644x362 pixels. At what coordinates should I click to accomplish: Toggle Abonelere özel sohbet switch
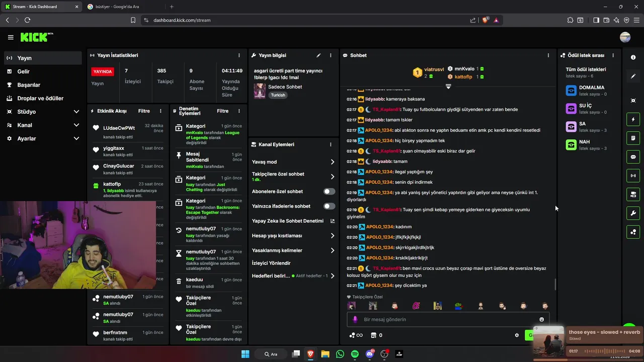(x=329, y=192)
